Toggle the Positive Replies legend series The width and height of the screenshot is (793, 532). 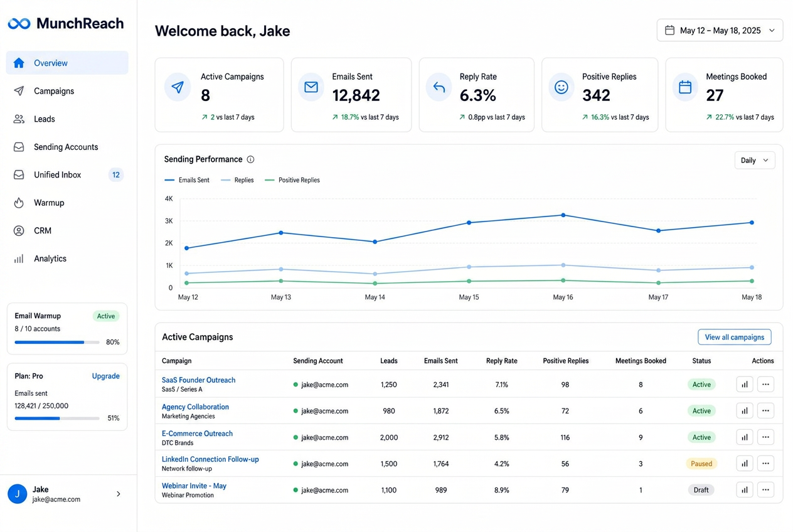click(292, 180)
